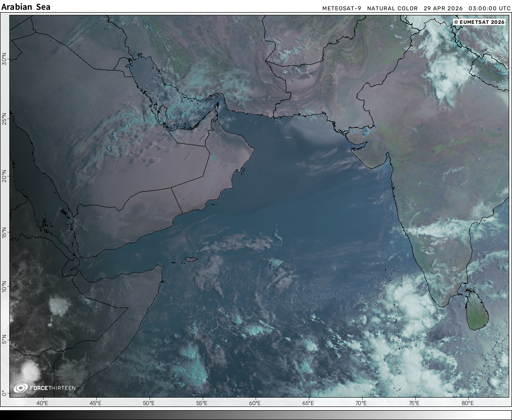The width and height of the screenshot is (512, 420).
Task: Click the EUMETSAT 2026 copyright label
Action: click(x=479, y=22)
